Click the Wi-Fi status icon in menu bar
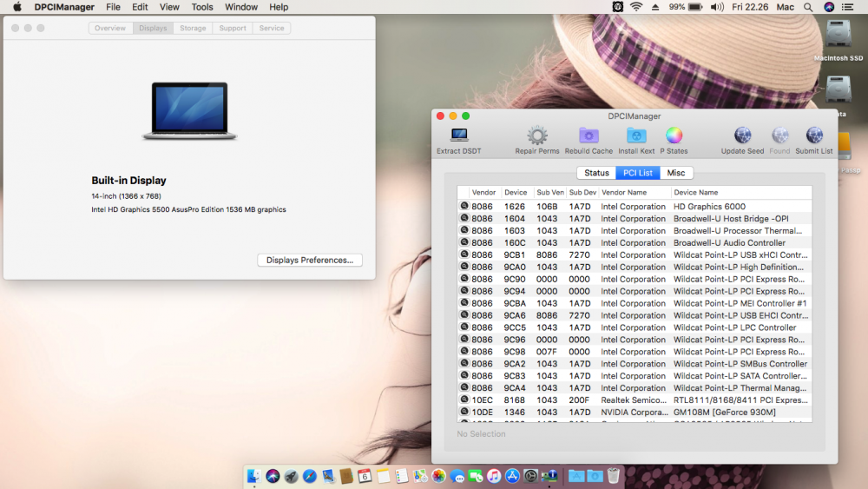Image resolution: width=868 pixels, height=489 pixels. point(636,7)
